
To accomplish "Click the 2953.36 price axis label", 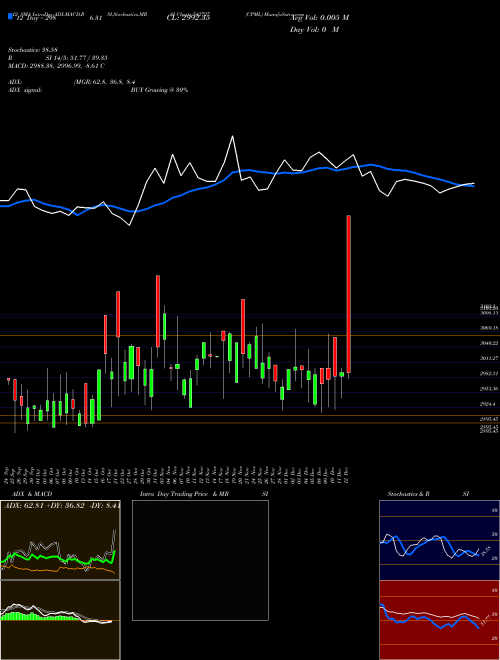I will click(x=489, y=389).
